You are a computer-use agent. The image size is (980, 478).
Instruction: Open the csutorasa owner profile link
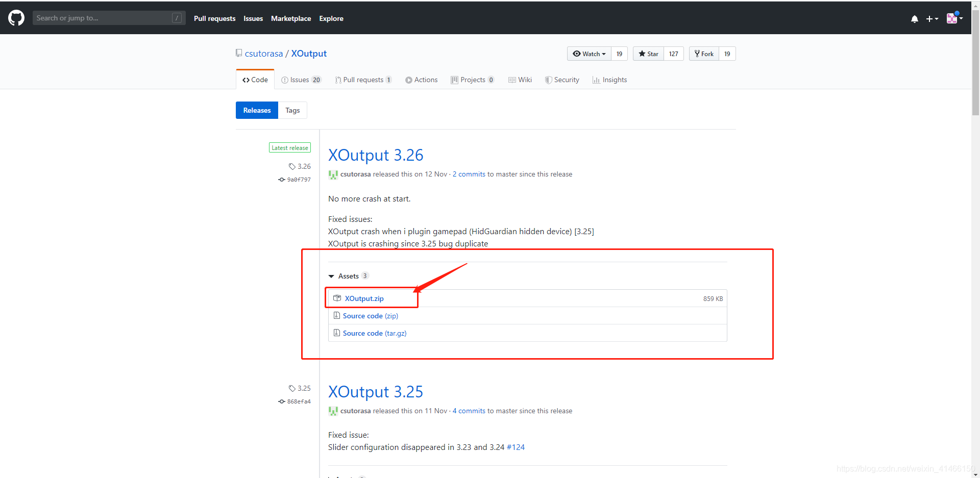pyautogui.click(x=263, y=54)
